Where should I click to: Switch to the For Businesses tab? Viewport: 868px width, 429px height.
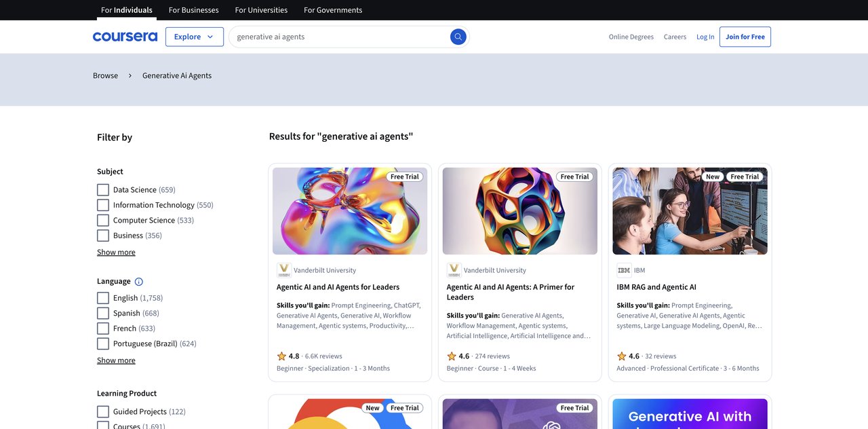click(x=193, y=10)
